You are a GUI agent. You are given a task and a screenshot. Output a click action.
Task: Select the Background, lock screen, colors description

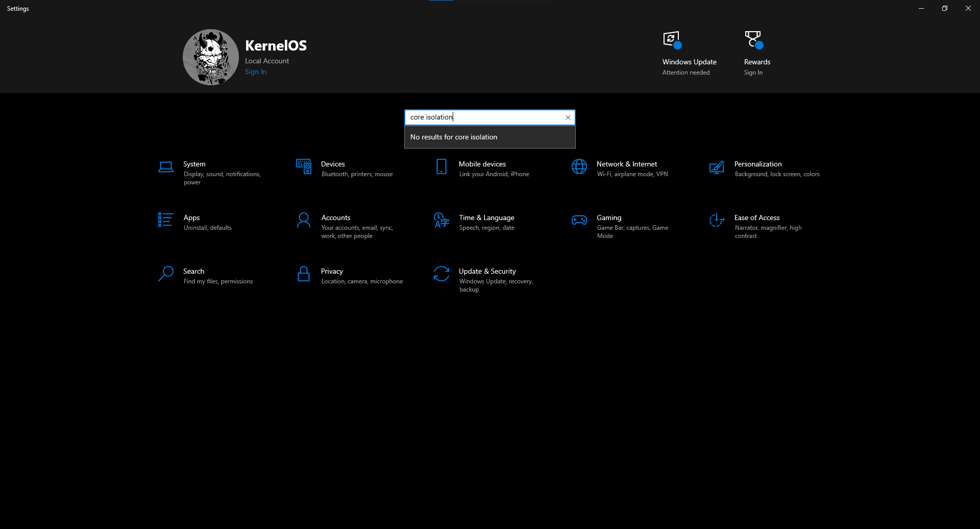click(777, 174)
